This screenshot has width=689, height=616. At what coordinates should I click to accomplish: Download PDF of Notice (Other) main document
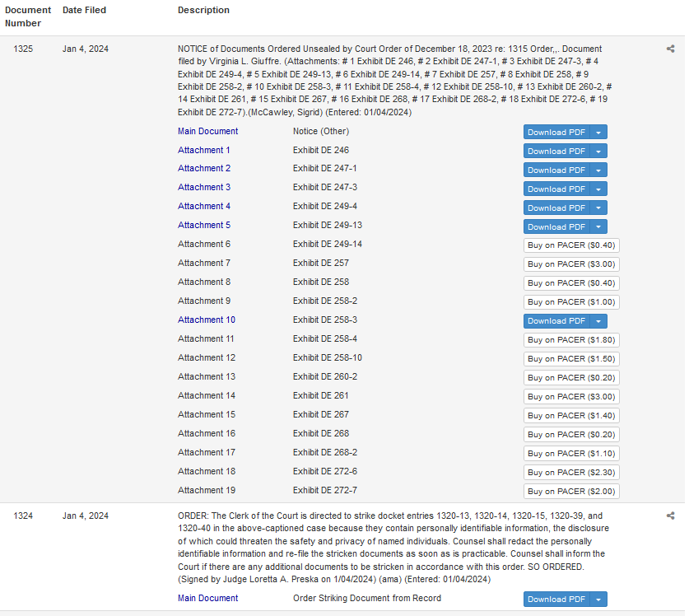click(556, 132)
